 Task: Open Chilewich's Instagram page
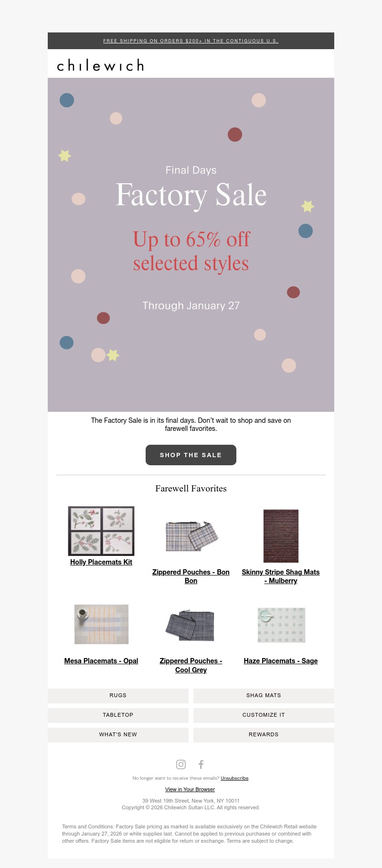pos(180,764)
